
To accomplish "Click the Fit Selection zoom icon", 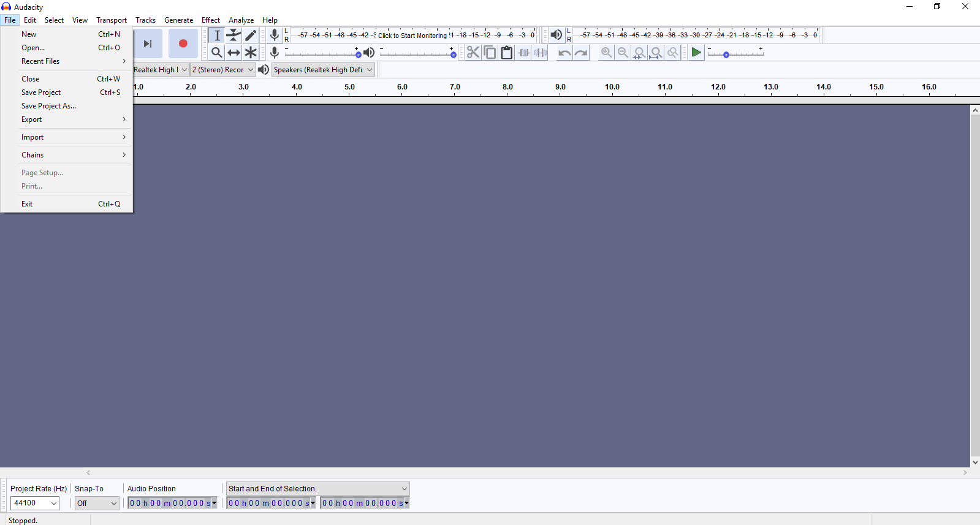I will [x=639, y=53].
